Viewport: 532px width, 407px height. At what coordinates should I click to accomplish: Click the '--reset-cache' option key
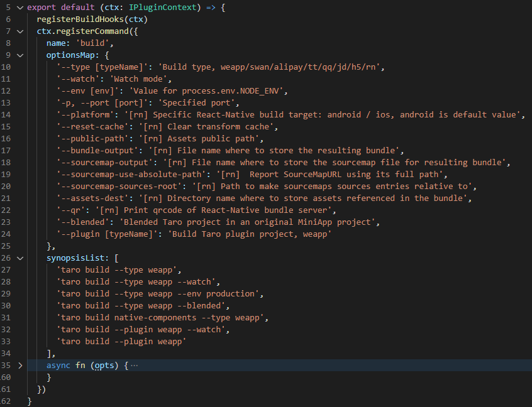[x=92, y=127]
